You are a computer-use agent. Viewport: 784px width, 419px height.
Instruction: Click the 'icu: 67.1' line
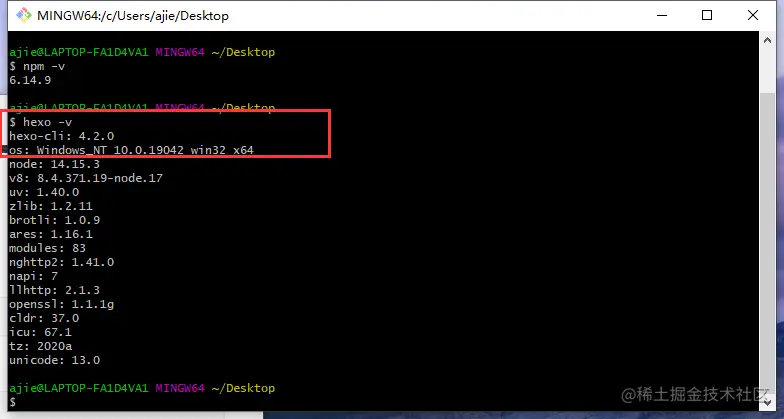(40, 332)
